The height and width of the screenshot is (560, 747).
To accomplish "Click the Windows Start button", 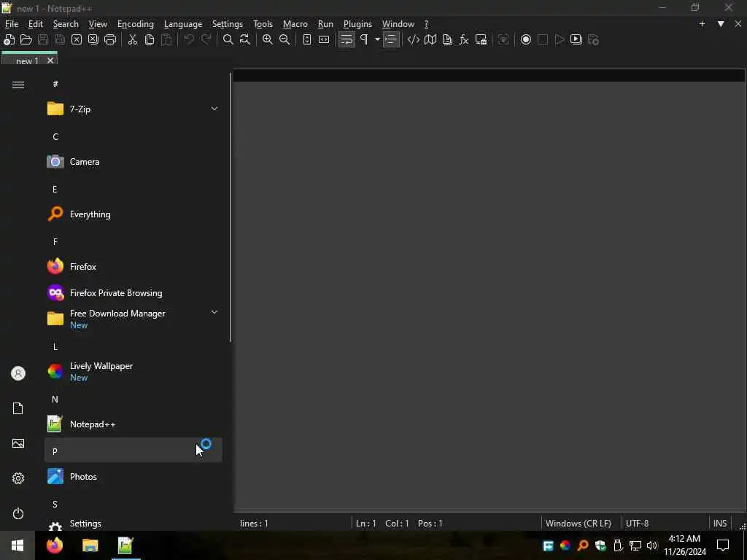I will pos(18,545).
